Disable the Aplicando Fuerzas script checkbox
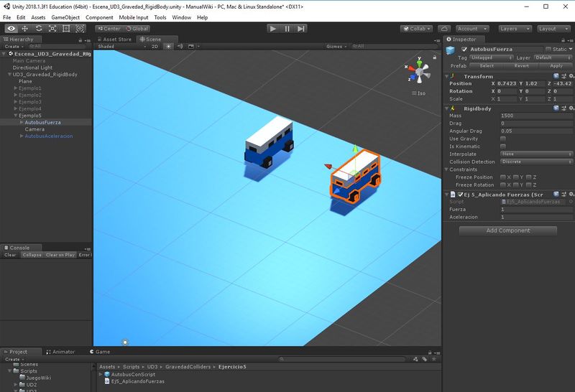This screenshot has width=575, height=392. (x=460, y=195)
